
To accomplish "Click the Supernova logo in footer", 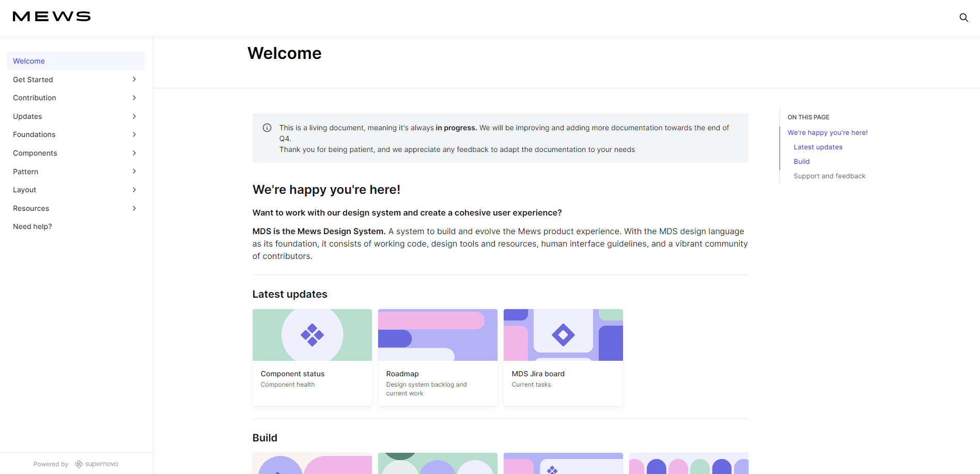I will 97,464.
